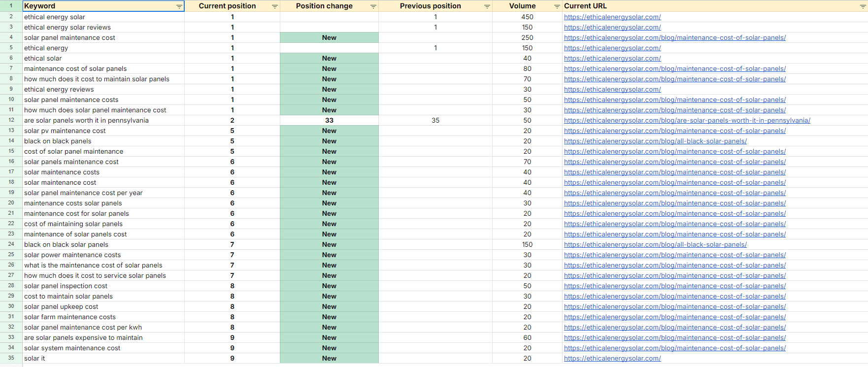Open the all-black-solar-panels link in 'black on black panels' row

655,141
